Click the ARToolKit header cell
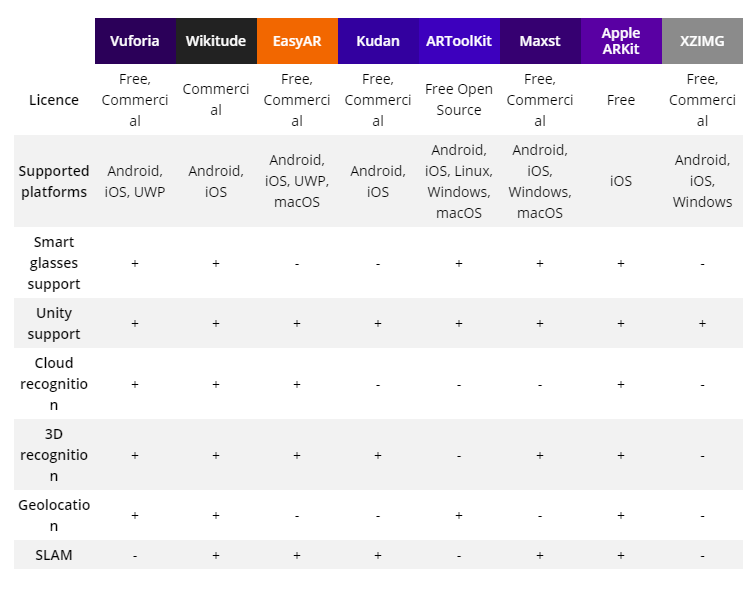The width and height of the screenshot is (744, 596). (459, 41)
